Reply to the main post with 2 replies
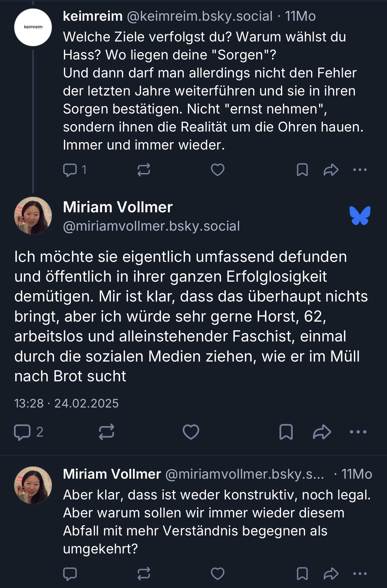The width and height of the screenshot is (387, 588). pos(23,432)
